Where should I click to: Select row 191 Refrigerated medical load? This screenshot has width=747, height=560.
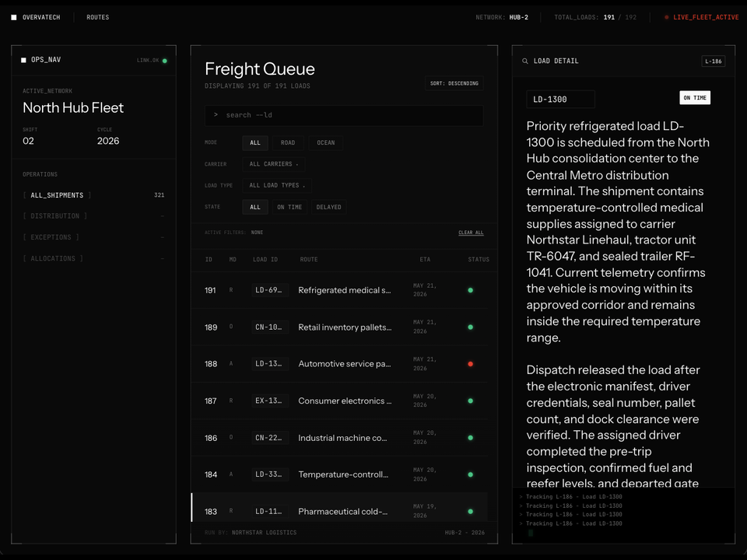[339, 290]
